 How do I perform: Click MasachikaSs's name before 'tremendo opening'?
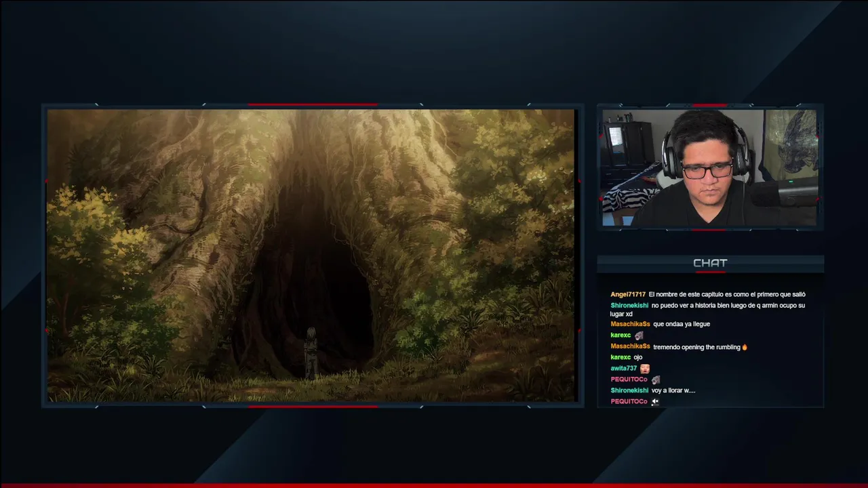pos(630,346)
